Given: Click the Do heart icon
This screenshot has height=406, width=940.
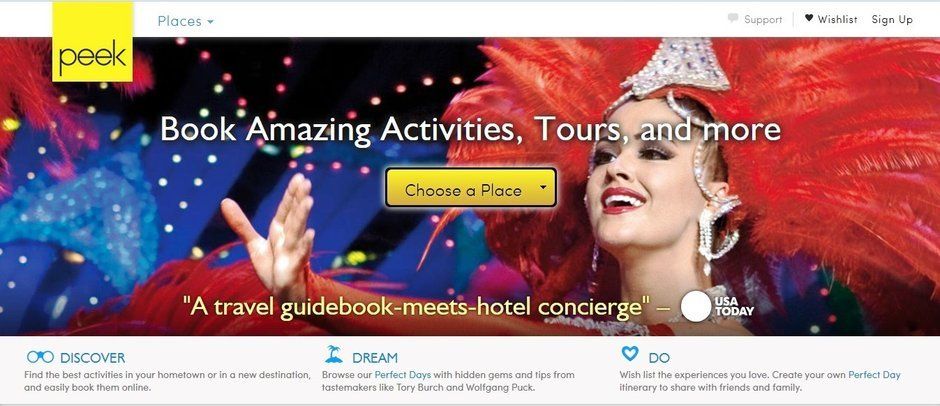Looking at the screenshot, I should (630, 354).
